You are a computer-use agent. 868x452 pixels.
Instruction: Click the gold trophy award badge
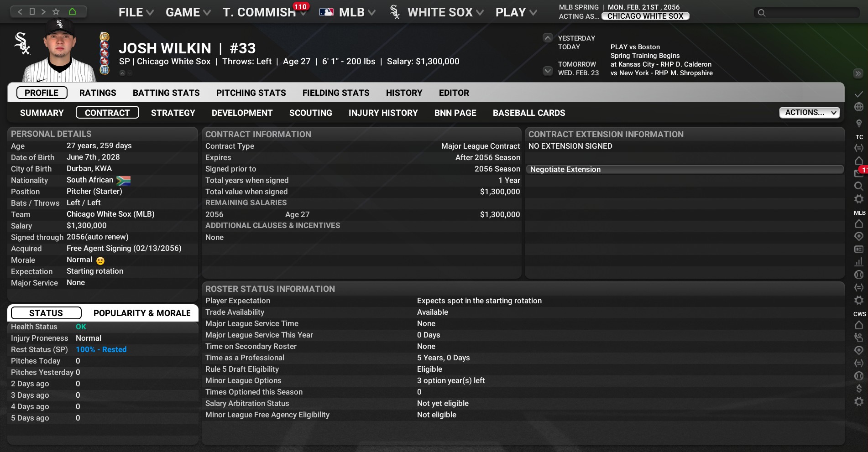105,36
